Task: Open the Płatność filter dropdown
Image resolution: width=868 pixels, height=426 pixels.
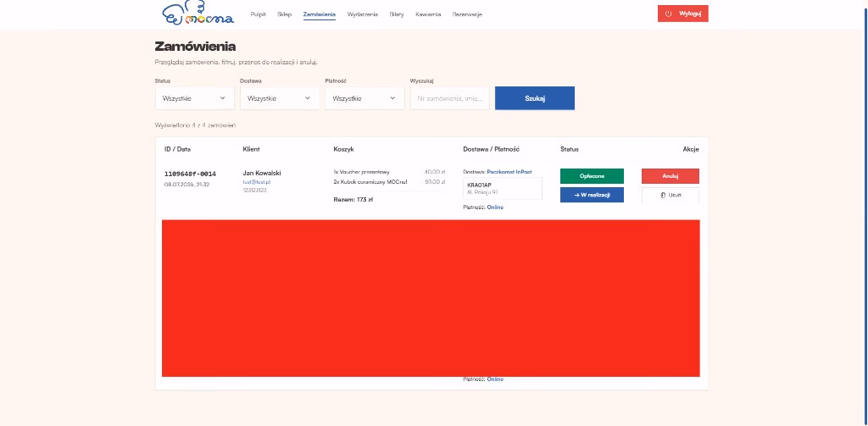Action: (x=364, y=98)
